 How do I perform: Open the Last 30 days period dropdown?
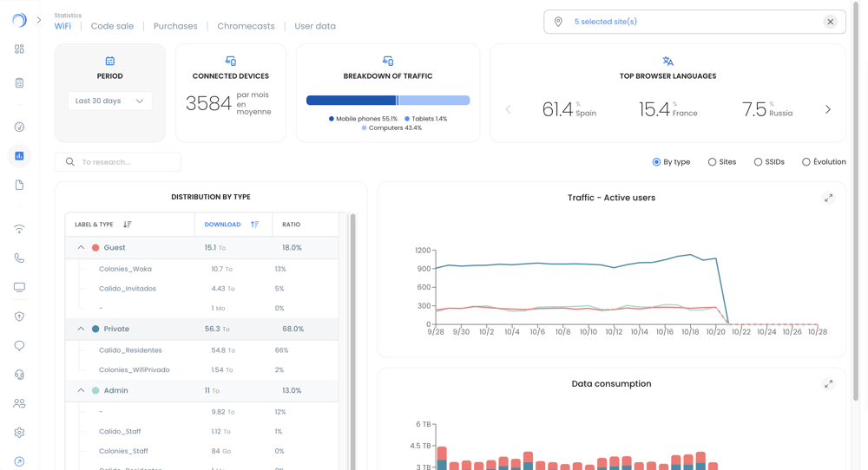tap(109, 101)
